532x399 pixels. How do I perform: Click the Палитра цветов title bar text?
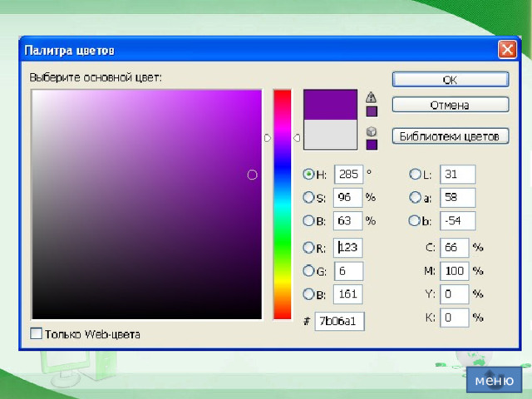69,51
